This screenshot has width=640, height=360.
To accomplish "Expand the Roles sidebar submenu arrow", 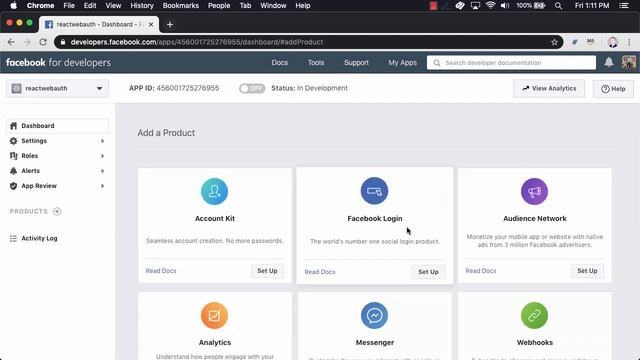I will click(102, 156).
